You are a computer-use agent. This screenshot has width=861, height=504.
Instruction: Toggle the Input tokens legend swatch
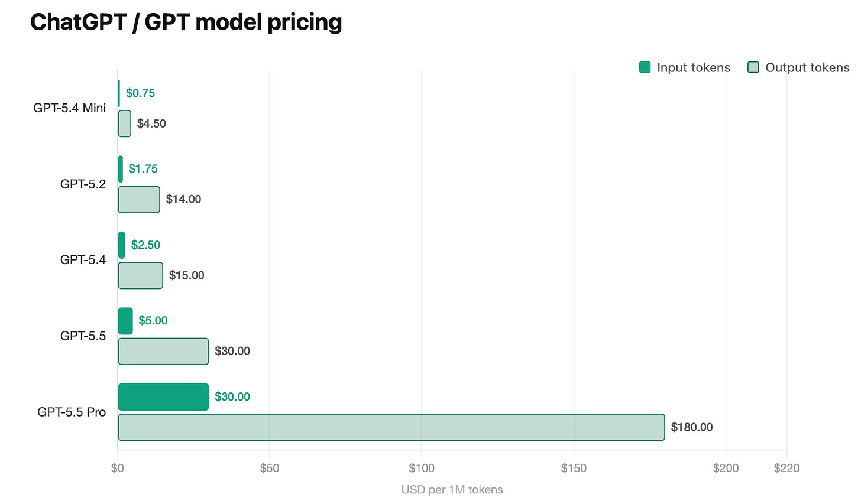(645, 67)
